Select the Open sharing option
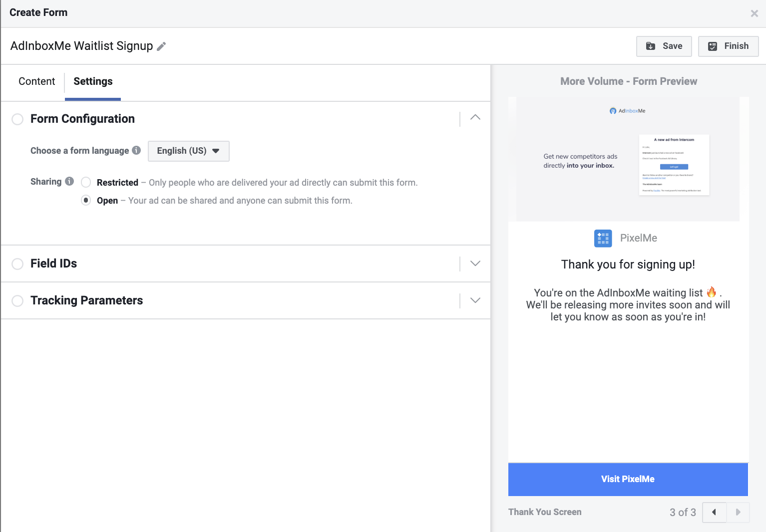The image size is (766, 532). 86,200
